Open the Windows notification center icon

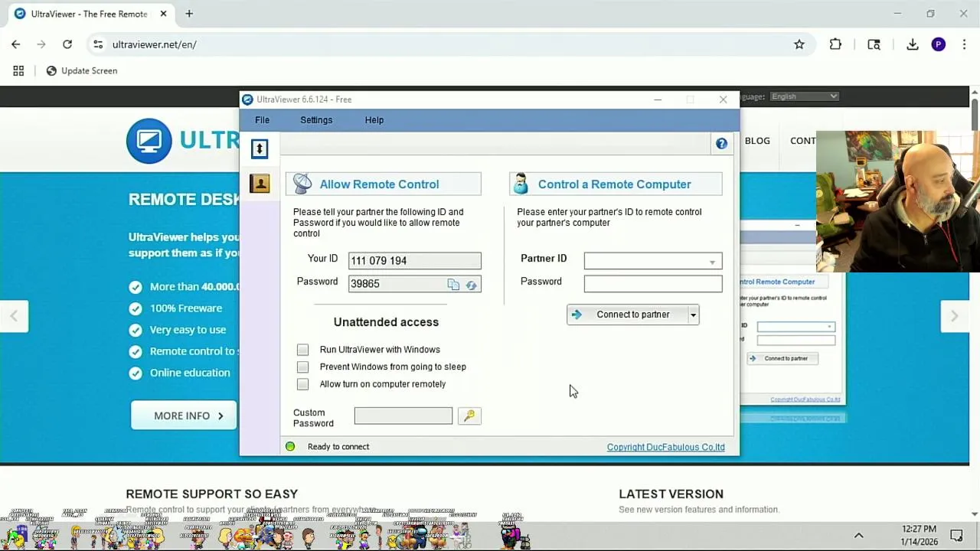point(956,536)
